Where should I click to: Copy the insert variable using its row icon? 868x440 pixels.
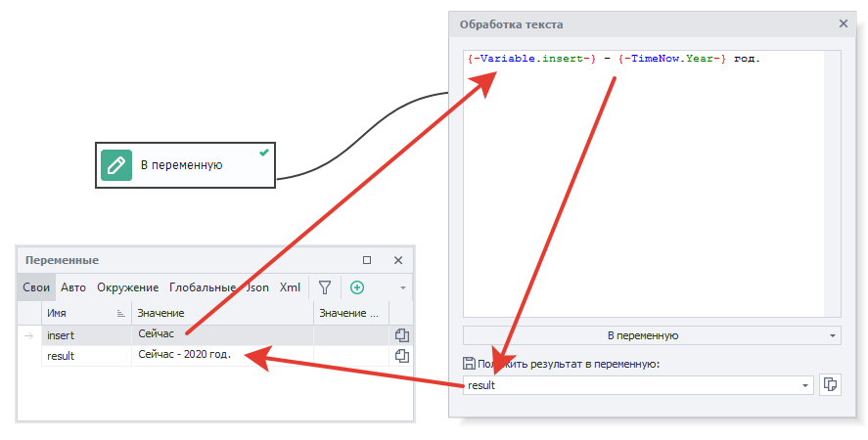point(400,334)
